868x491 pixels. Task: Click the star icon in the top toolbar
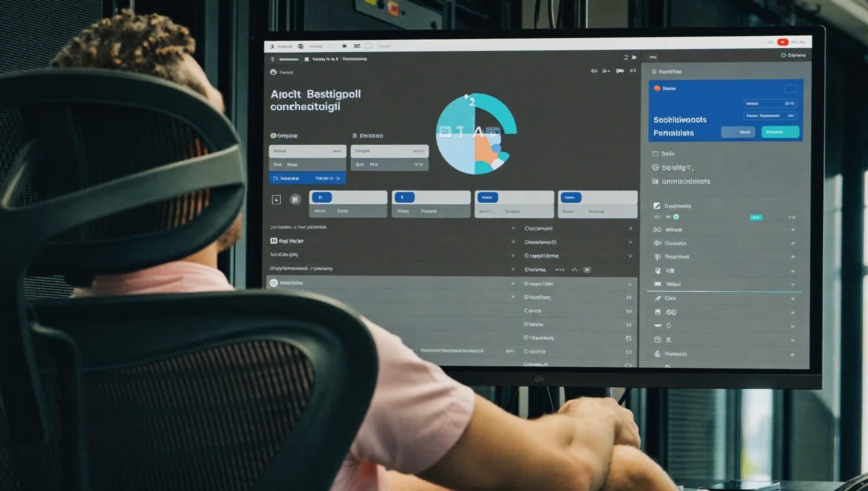coord(344,46)
